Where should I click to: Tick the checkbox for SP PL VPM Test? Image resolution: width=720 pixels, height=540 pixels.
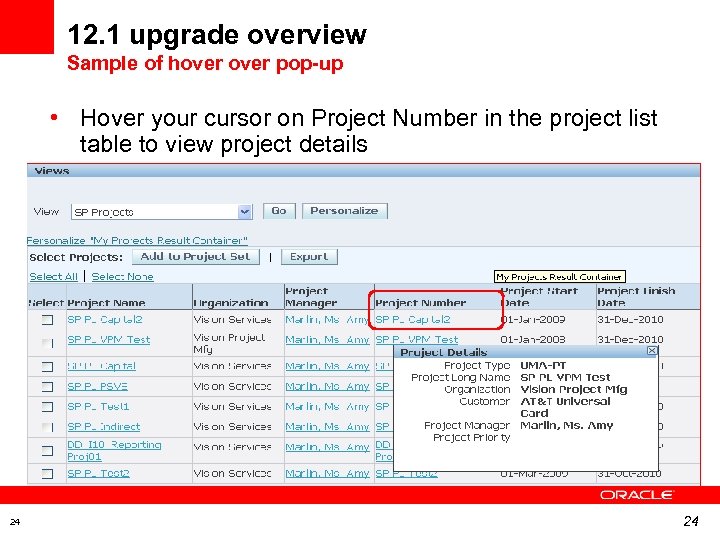click(47, 343)
